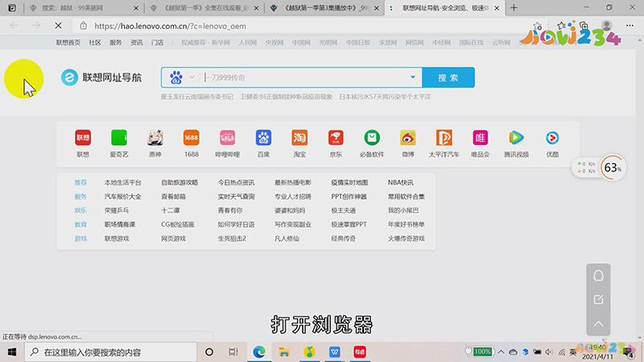Image resolution: width=644 pixels, height=362 pixels.
Task: Open the 1688 shortcut icon
Action: click(x=192, y=138)
